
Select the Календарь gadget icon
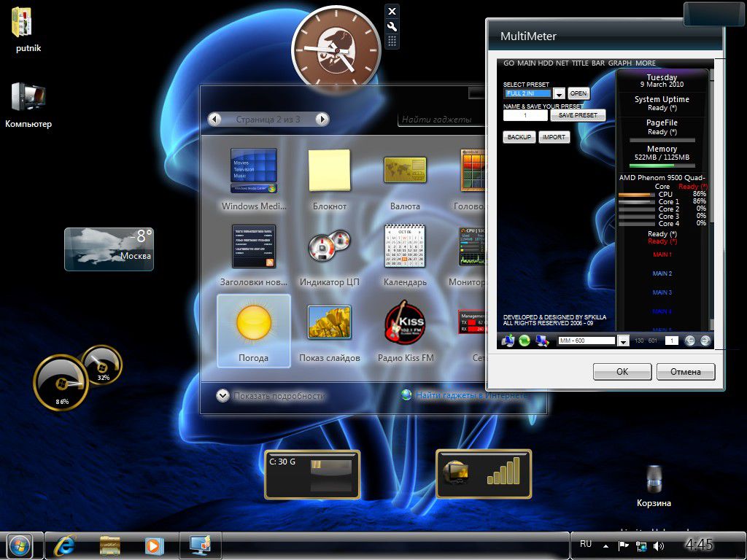[x=405, y=247]
